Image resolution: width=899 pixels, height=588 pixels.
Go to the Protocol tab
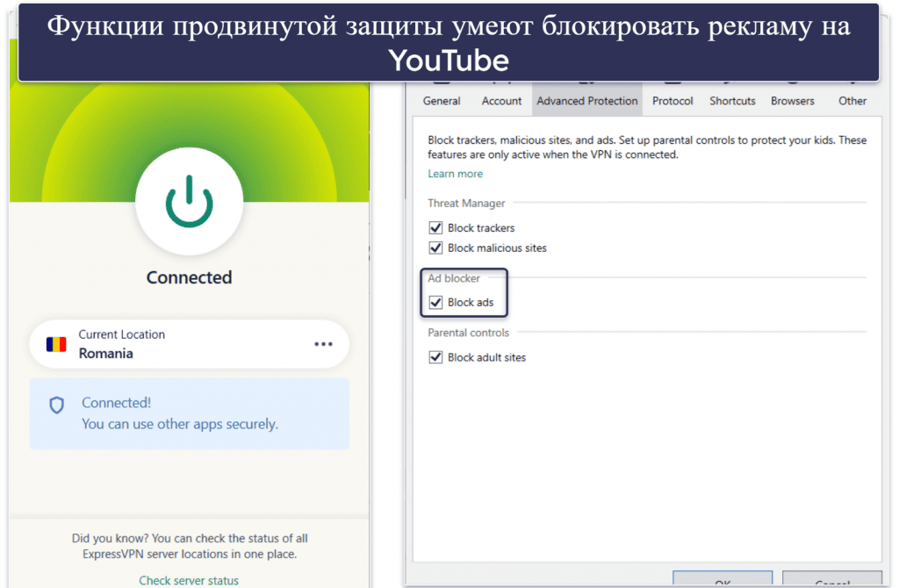[x=672, y=101]
